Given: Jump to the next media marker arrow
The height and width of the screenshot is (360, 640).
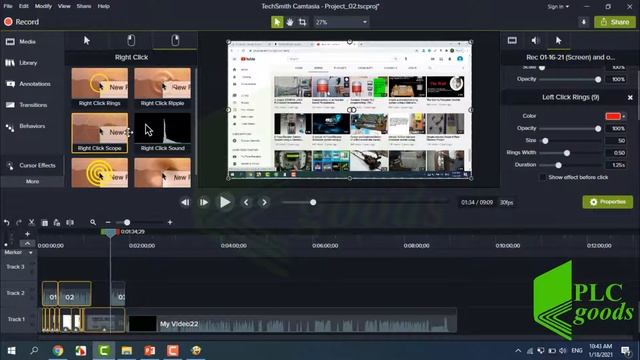Looking at the screenshot, I should pyautogui.click(x=264, y=202).
